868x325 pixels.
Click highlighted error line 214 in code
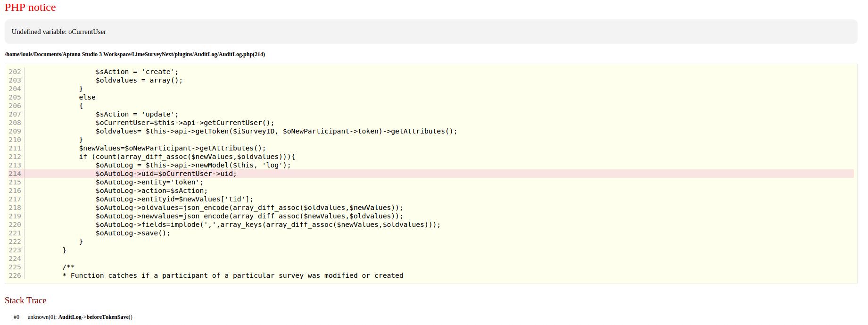point(166,174)
